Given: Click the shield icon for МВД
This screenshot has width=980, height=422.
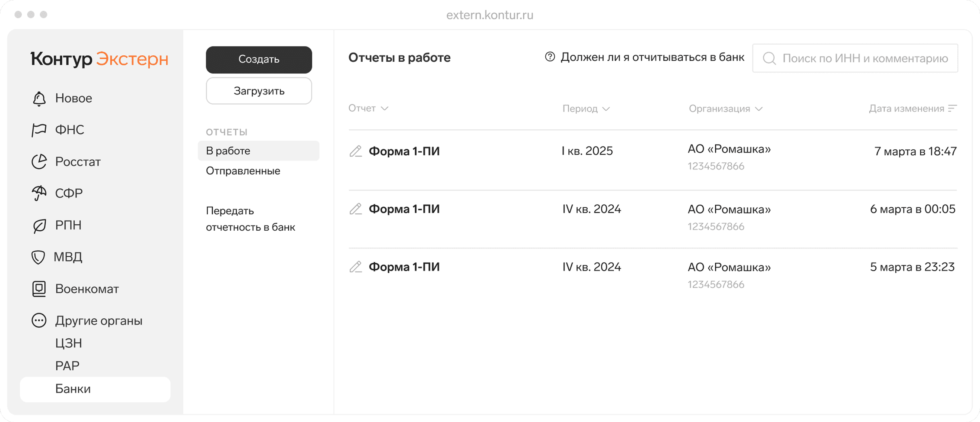Looking at the screenshot, I should (39, 257).
